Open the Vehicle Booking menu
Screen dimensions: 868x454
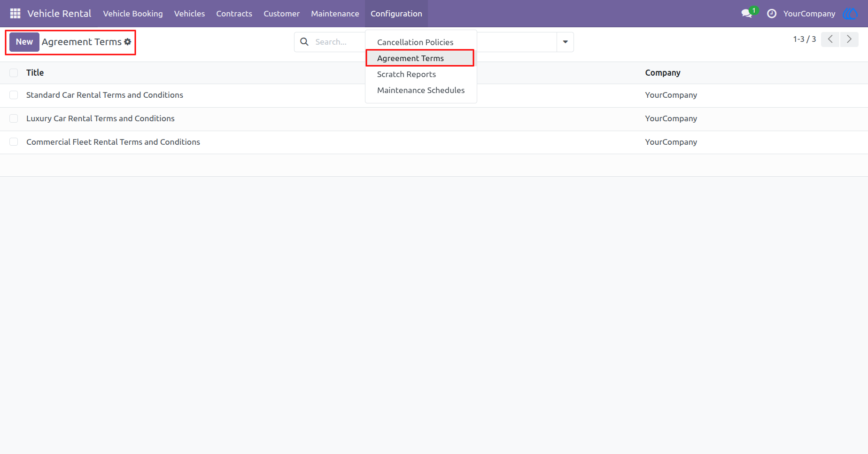(x=133, y=14)
